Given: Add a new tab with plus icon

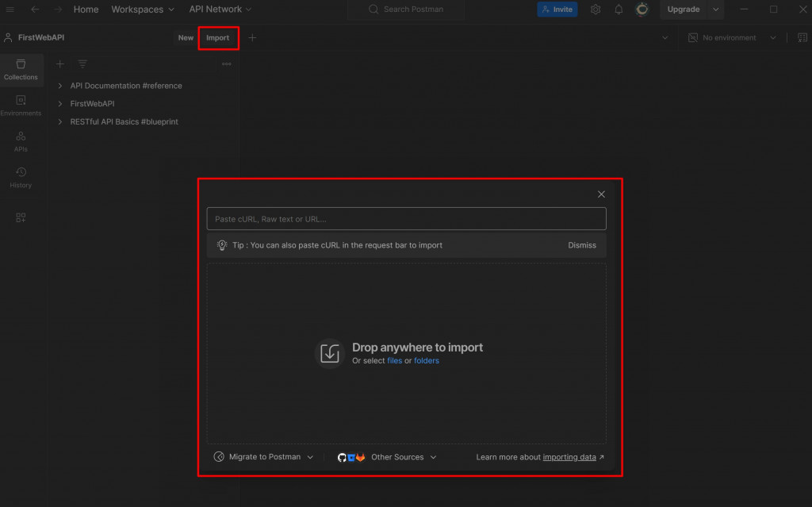Looking at the screenshot, I should pyautogui.click(x=252, y=38).
